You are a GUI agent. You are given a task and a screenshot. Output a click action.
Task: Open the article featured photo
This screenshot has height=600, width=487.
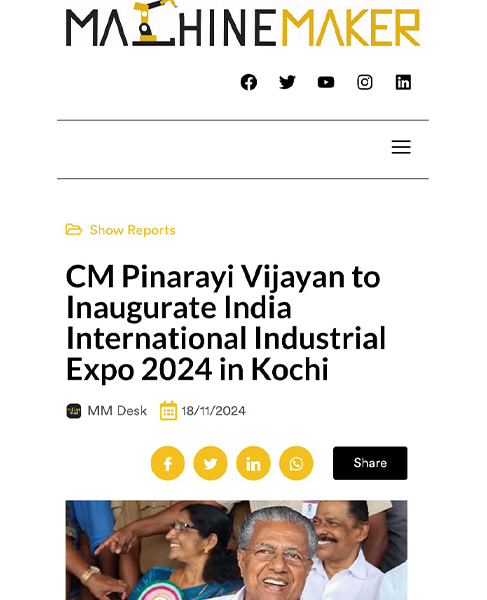point(236,550)
